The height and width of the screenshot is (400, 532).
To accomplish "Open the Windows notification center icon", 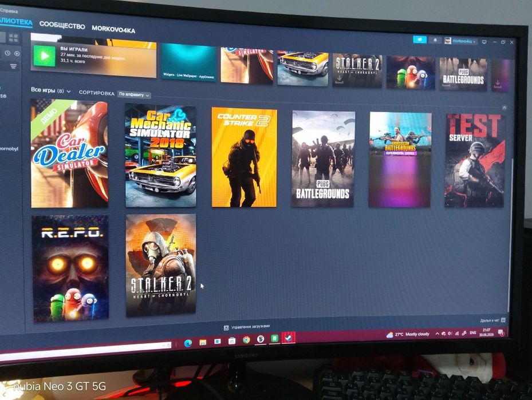I will (x=501, y=332).
